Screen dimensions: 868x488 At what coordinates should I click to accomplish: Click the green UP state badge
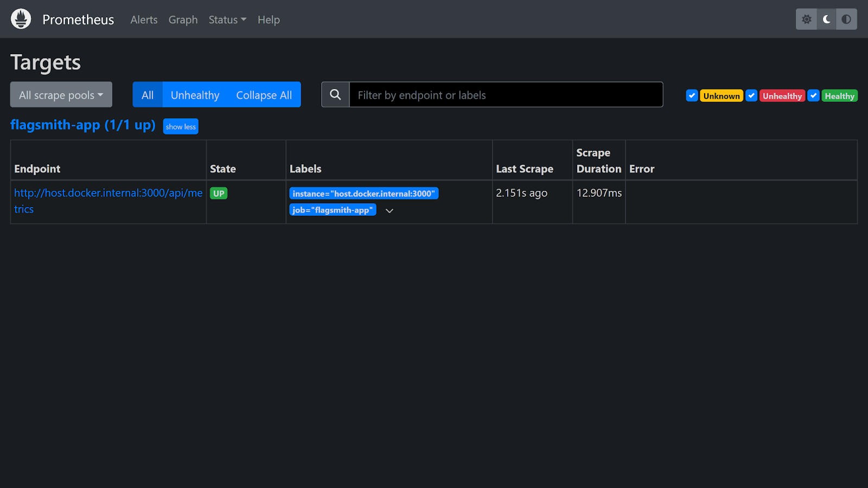(x=219, y=194)
